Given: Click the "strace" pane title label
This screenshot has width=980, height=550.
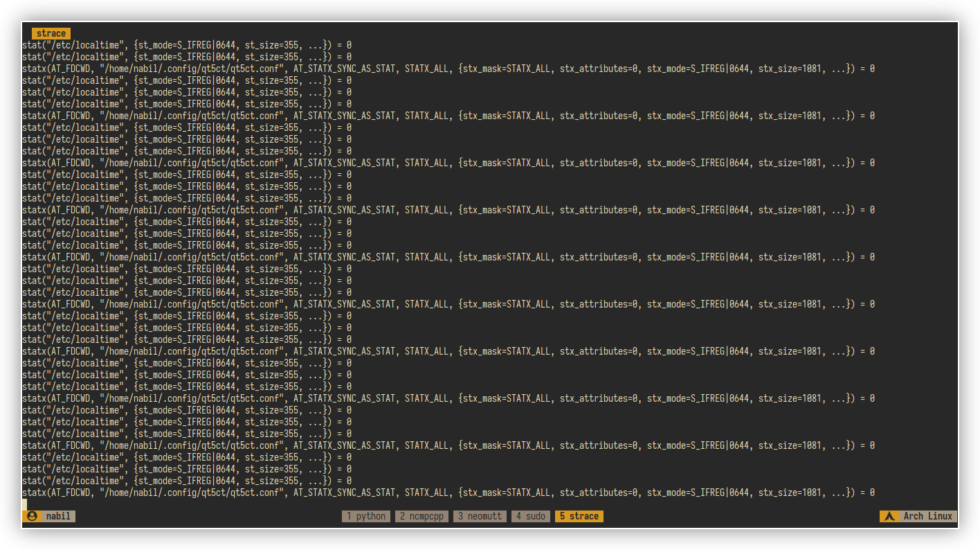Looking at the screenshot, I should point(51,33).
